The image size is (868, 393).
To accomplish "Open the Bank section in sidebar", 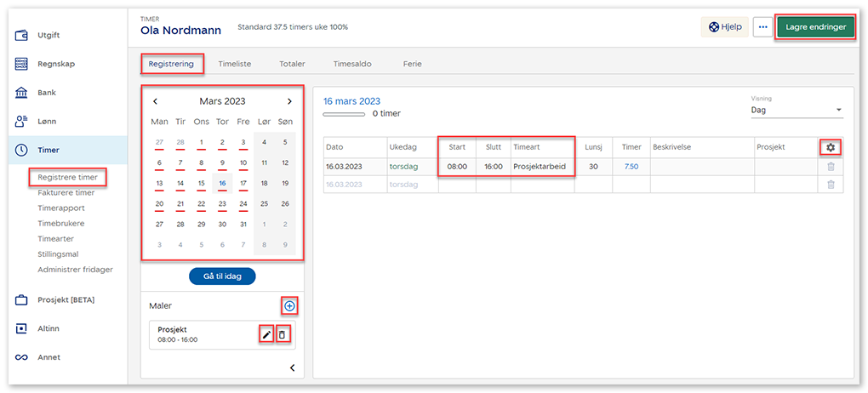I will [x=47, y=93].
